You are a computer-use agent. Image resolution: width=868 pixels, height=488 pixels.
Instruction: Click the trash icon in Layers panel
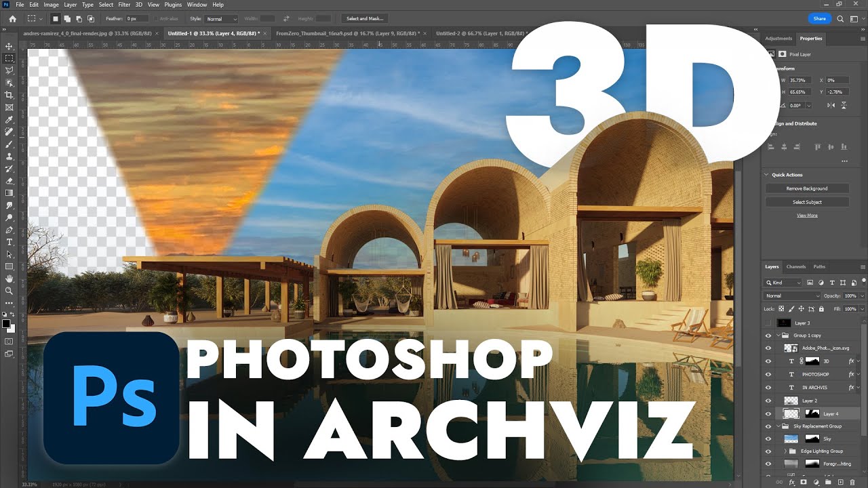(852, 483)
